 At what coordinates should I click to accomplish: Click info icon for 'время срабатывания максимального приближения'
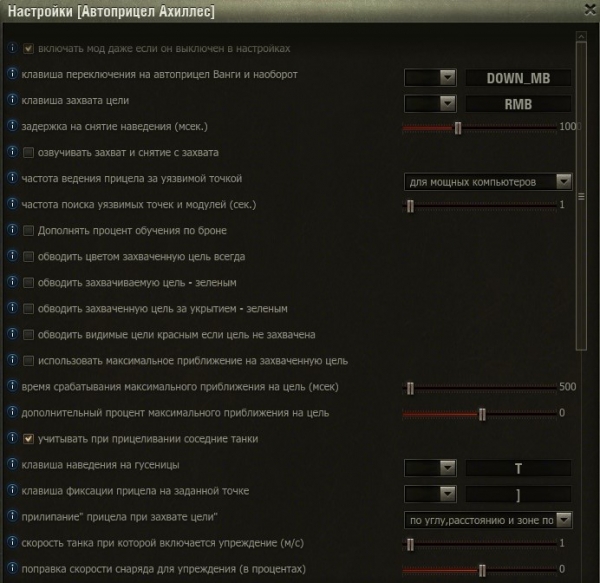pos(12,386)
